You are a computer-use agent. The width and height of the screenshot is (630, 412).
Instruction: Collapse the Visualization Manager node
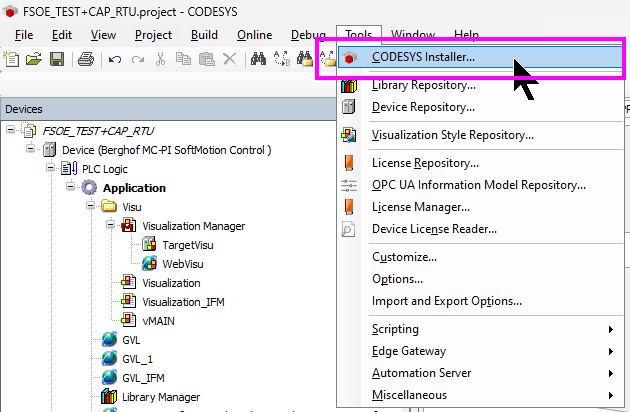[110, 224]
